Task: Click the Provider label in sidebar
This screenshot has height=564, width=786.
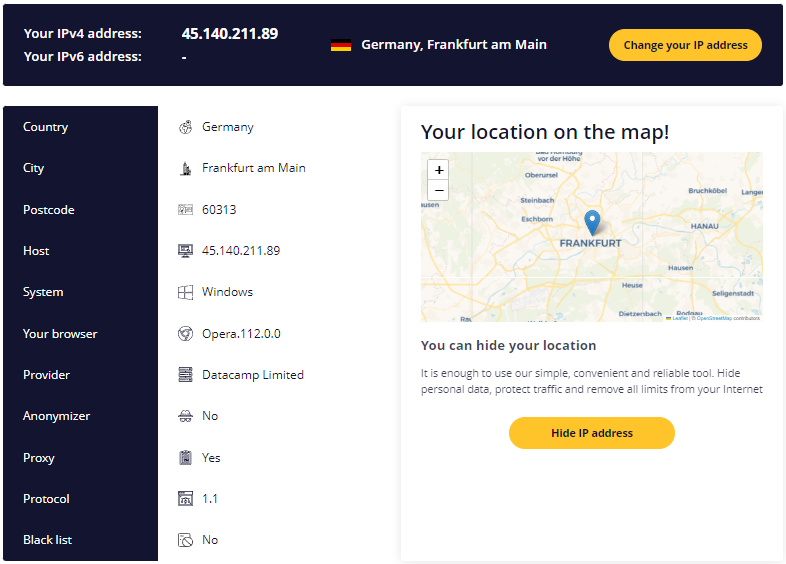Action: pos(47,374)
